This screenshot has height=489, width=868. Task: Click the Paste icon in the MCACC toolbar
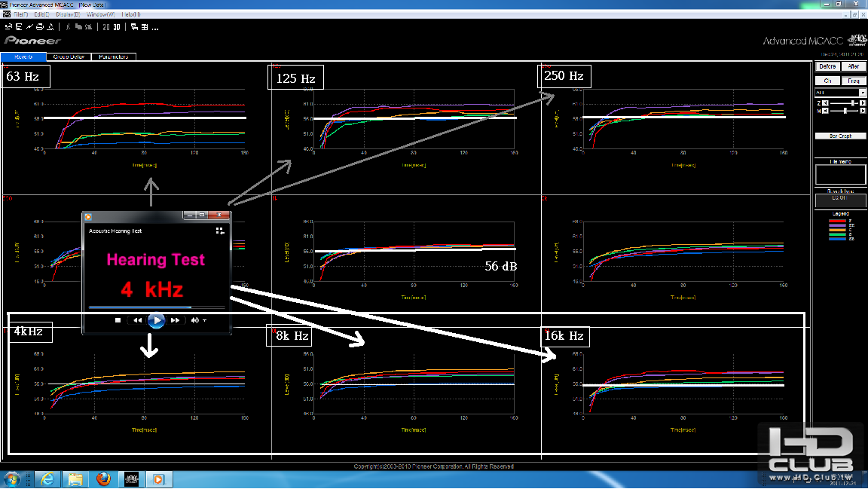click(88, 27)
